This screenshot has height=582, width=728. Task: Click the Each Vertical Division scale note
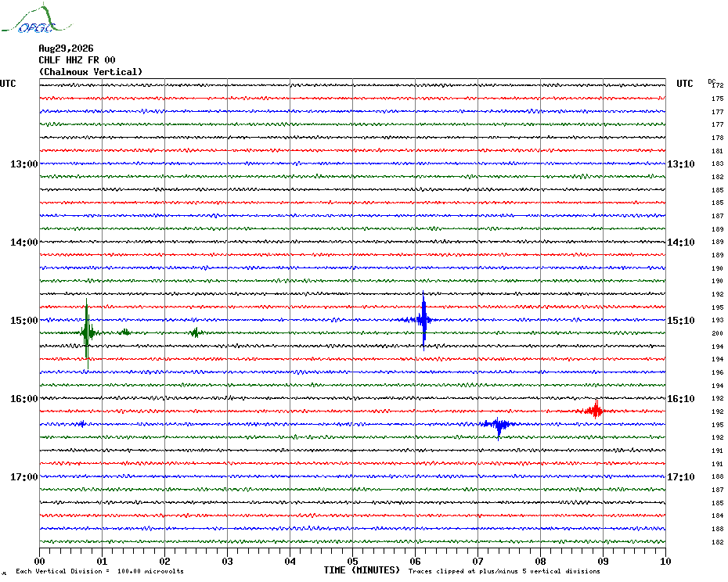tap(100, 571)
